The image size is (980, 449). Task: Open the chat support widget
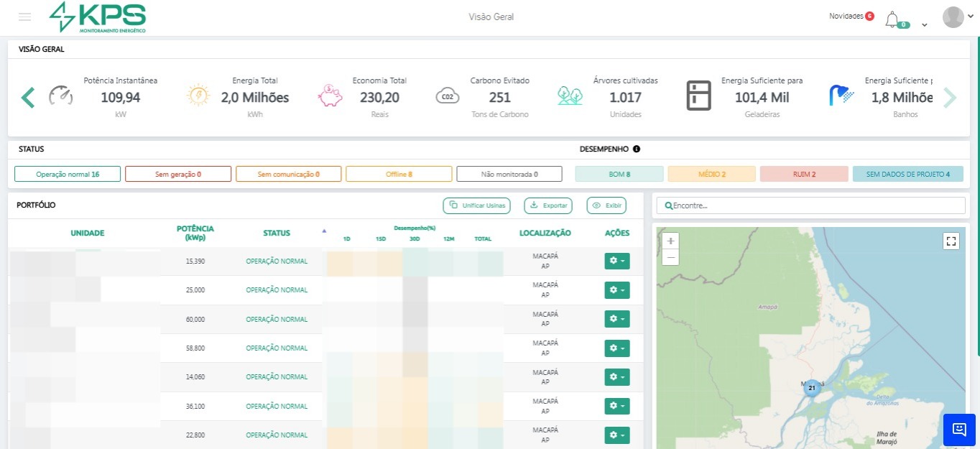(958, 430)
